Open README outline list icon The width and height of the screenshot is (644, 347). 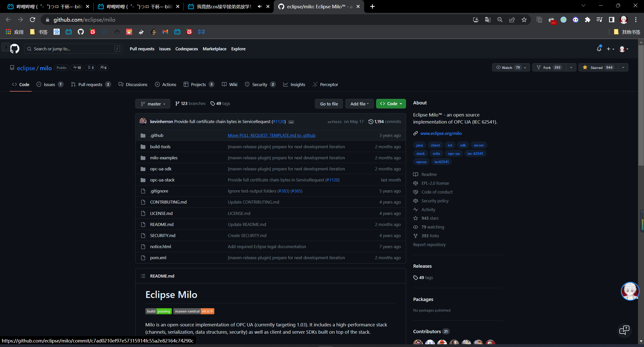(143, 276)
